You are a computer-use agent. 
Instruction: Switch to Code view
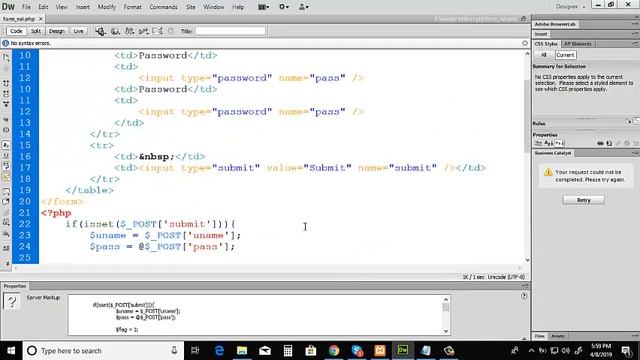click(x=16, y=31)
